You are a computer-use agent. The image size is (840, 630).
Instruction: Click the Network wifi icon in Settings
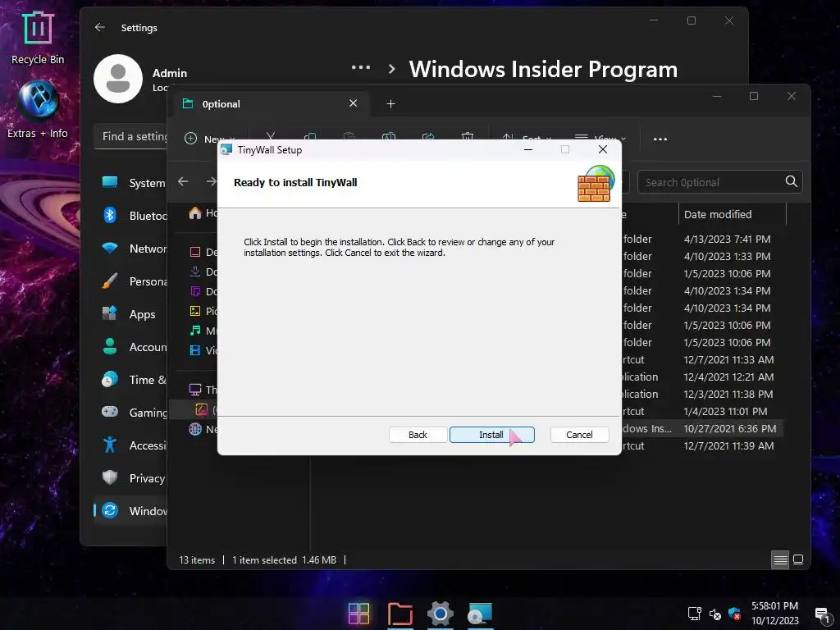110,248
